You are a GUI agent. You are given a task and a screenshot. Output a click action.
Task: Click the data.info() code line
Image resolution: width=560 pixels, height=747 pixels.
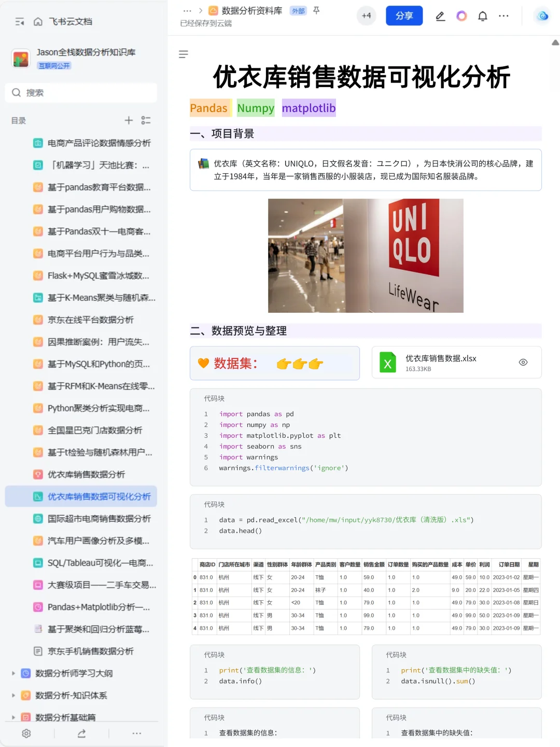[x=241, y=682]
